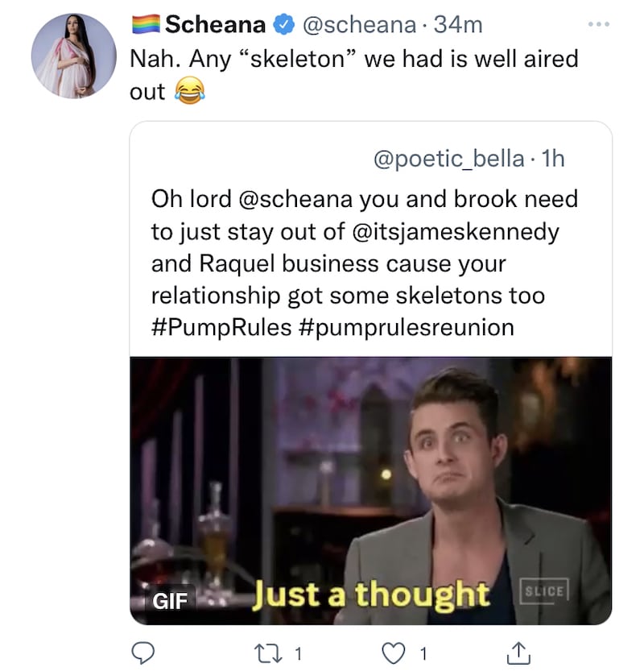Open the 34m timestamp of the tweet
This screenshot has height=671, width=644.
click(459, 26)
